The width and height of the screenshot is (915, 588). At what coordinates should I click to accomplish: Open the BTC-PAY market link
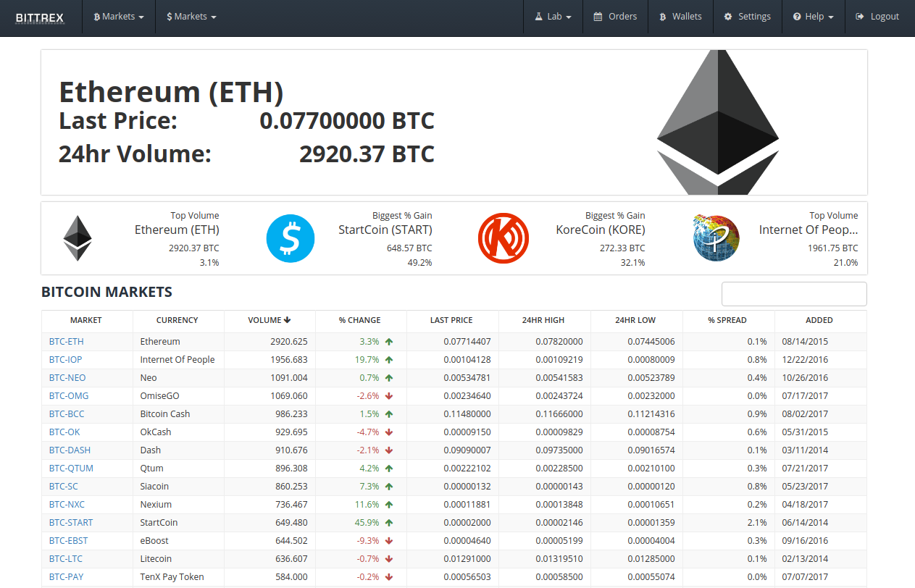click(x=66, y=577)
